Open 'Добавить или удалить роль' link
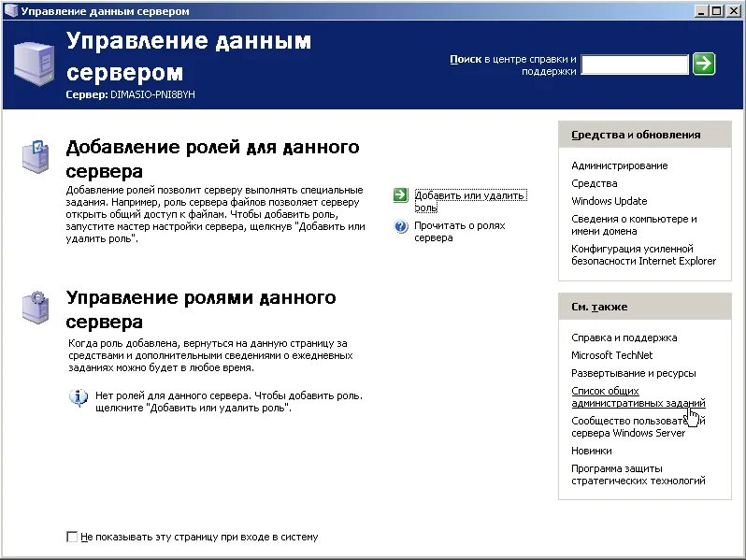 click(470, 201)
